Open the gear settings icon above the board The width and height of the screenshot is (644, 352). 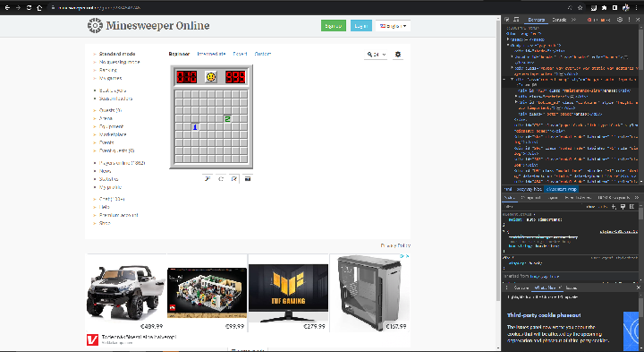(397, 55)
